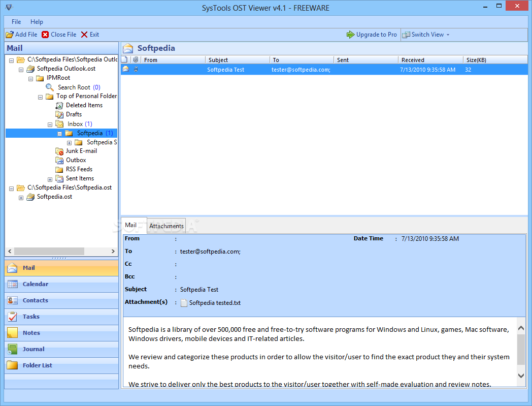Click the Softpedia tested.txt attachment file icon

click(x=184, y=303)
